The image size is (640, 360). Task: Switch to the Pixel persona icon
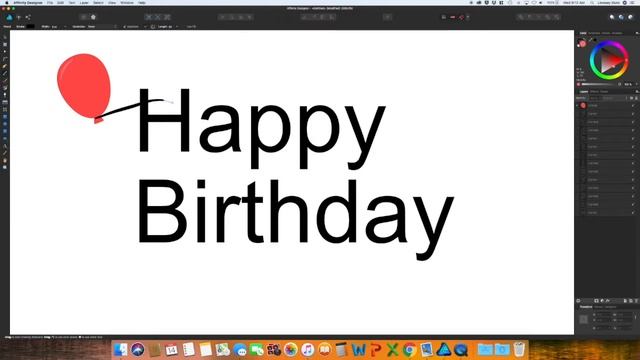pyautogui.click(x=19, y=17)
